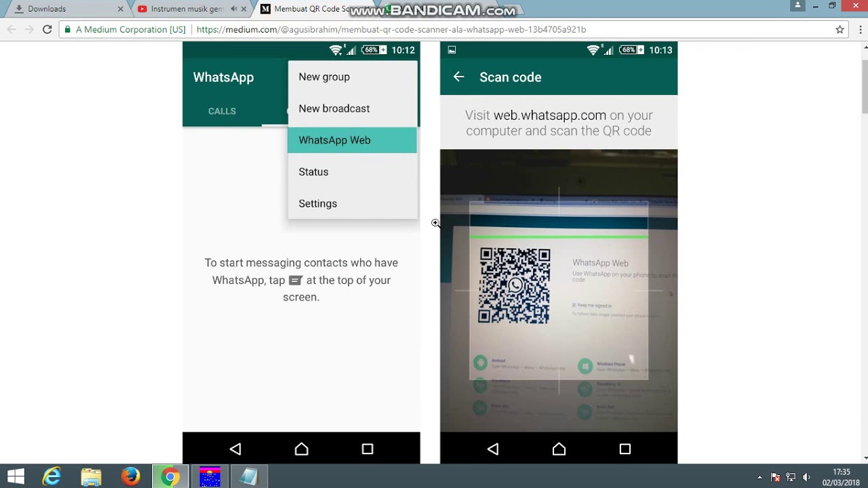Image resolution: width=868 pixels, height=488 pixels.
Task: Click Settings in the pictured menu
Action: point(317,203)
